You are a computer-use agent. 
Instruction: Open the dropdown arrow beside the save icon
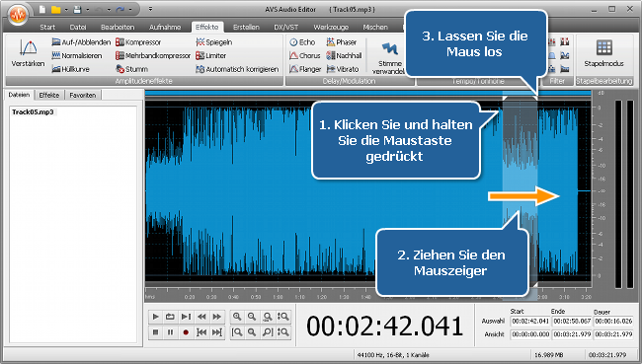click(87, 10)
